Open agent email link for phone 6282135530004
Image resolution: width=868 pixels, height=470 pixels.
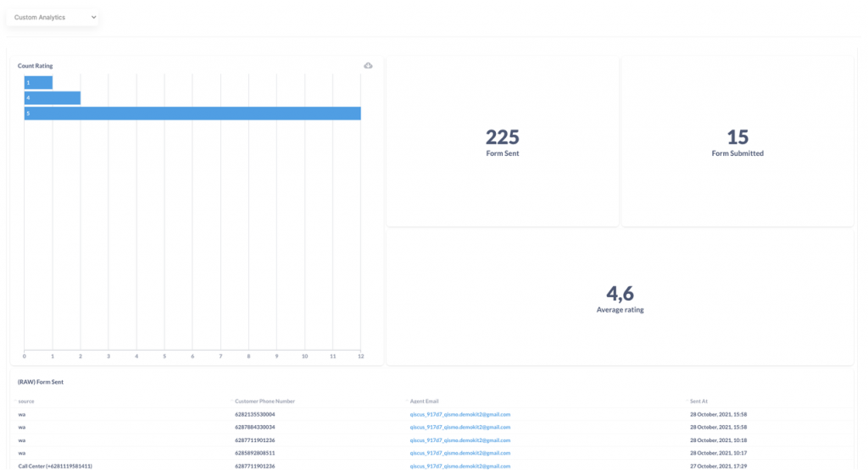click(x=460, y=414)
